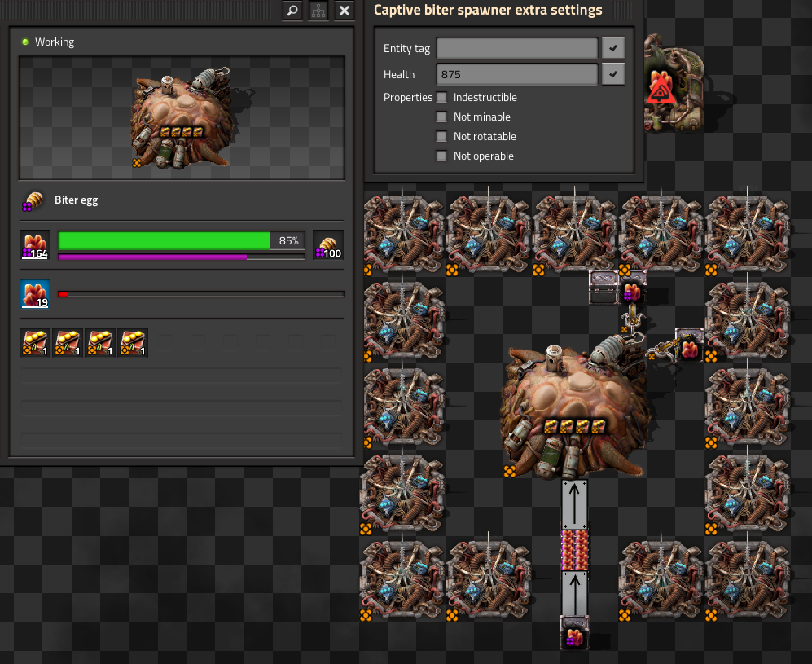The height and width of the screenshot is (664, 812).
Task: Click the bioflux fuel slot showing 19
Action: [35, 294]
